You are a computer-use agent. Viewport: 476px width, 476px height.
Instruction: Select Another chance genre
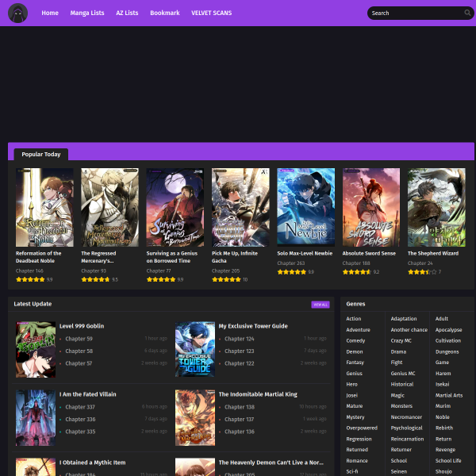point(409,330)
